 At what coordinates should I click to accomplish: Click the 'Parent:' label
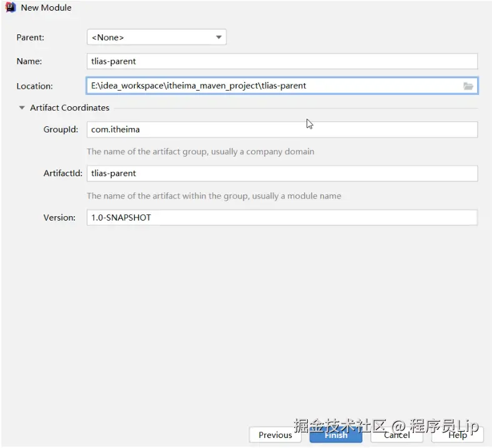[x=31, y=37]
